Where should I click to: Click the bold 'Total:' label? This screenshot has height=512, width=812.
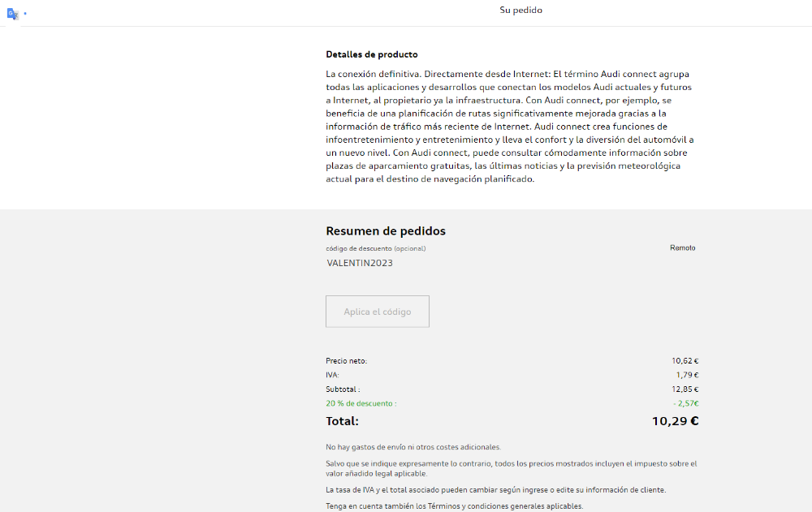tap(342, 421)
